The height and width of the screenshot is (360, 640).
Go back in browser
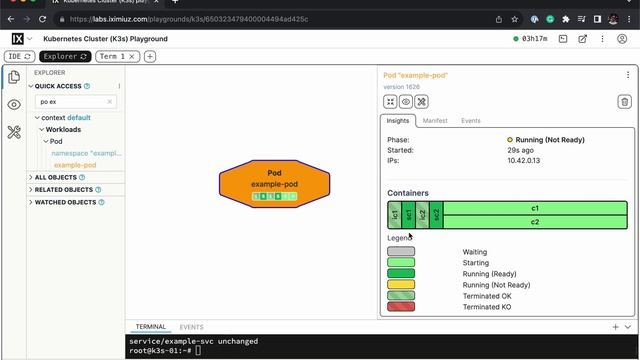tap(11, 19)
